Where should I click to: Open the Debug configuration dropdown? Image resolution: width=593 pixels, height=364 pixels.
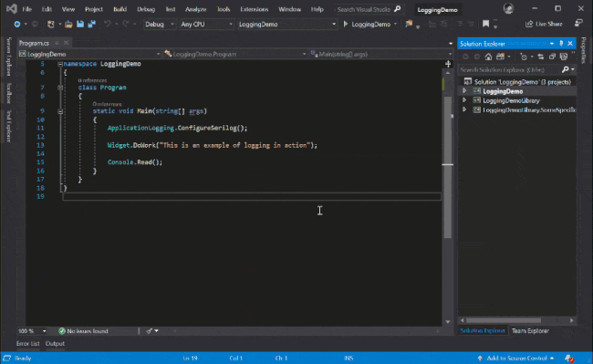(160, 25)
